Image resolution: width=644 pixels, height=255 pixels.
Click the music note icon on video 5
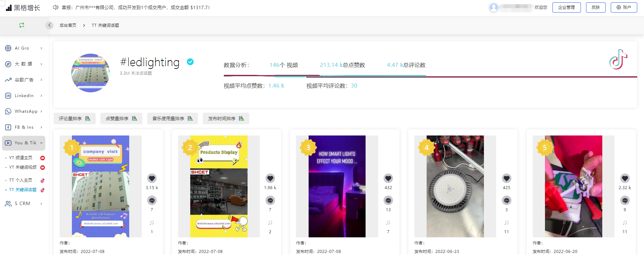pos(624,223)
